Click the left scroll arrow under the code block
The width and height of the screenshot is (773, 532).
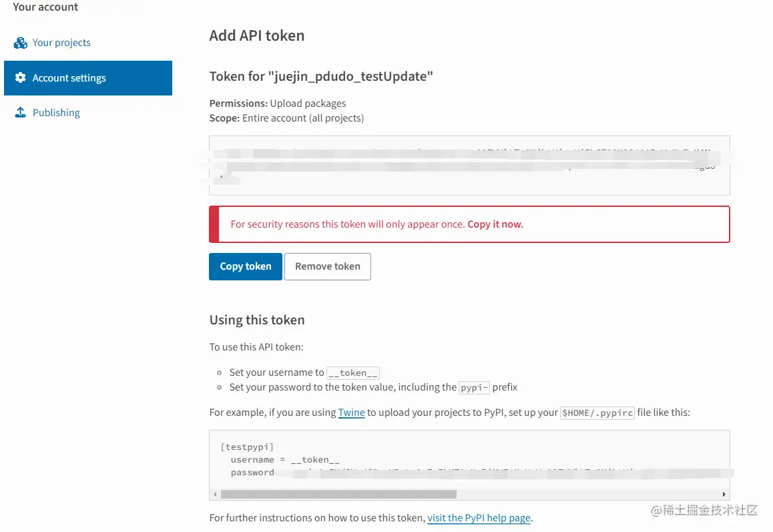tap(214, 495)
